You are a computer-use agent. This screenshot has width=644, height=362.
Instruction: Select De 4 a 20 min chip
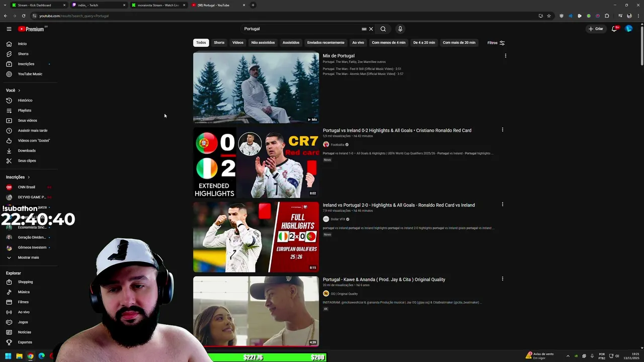coord(424,43)
